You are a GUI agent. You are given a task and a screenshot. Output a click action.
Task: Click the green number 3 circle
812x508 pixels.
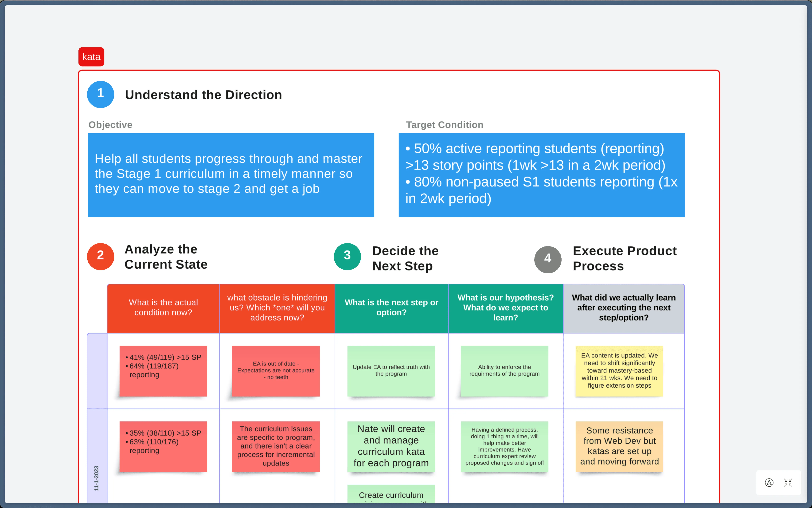[347, 256]
